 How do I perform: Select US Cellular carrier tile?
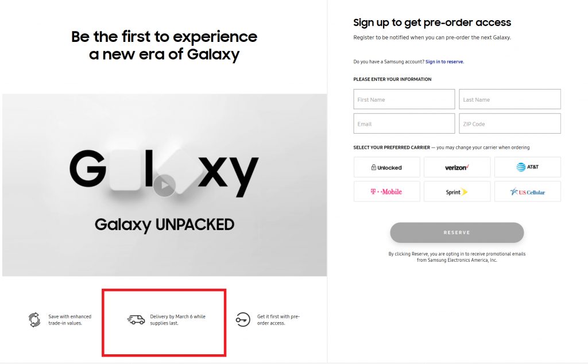click(x=528, y=192)
